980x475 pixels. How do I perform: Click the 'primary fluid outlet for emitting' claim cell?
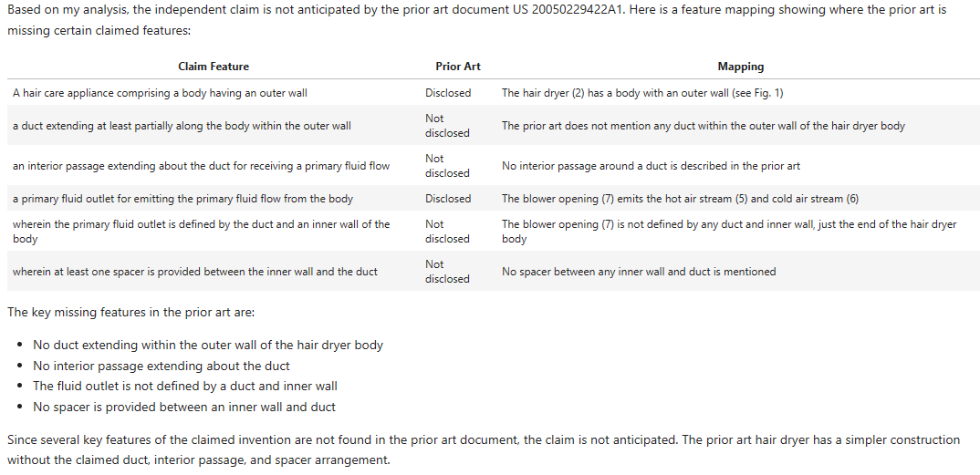(182, 199)
